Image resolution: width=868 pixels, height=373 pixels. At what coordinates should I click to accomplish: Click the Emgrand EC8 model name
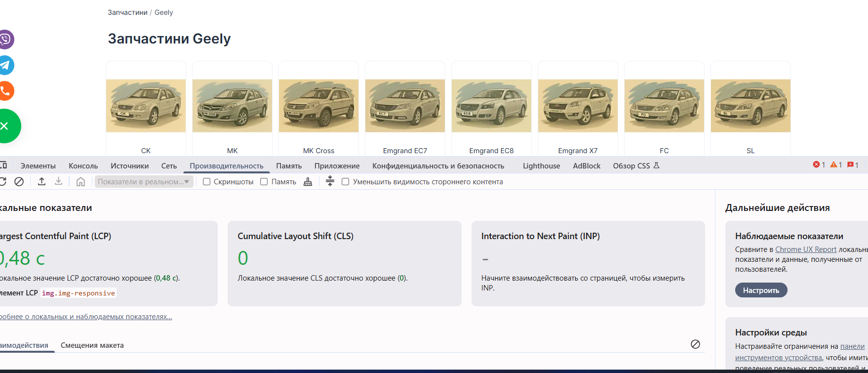click(x=492, y=151)
